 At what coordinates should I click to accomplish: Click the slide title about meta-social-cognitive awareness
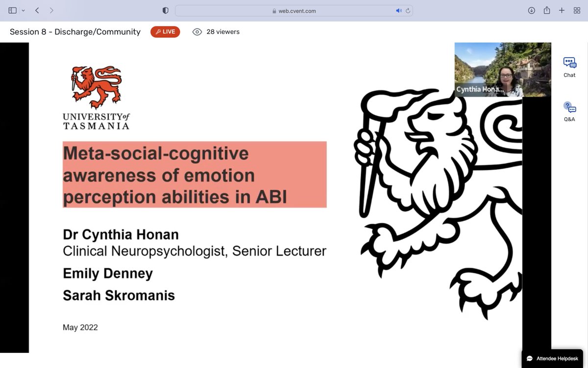point(195,175)
